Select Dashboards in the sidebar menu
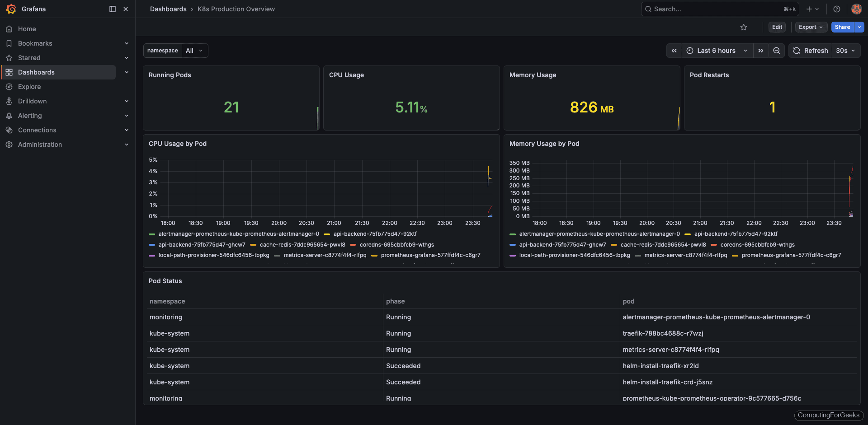This screenshot has width=868, height=425. coord(36,72)
